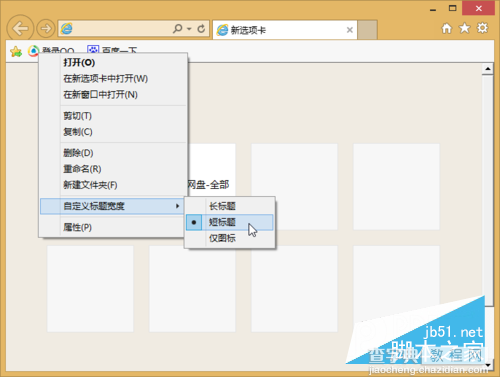Click the vertical scrollbar thumb

[488, 191]
